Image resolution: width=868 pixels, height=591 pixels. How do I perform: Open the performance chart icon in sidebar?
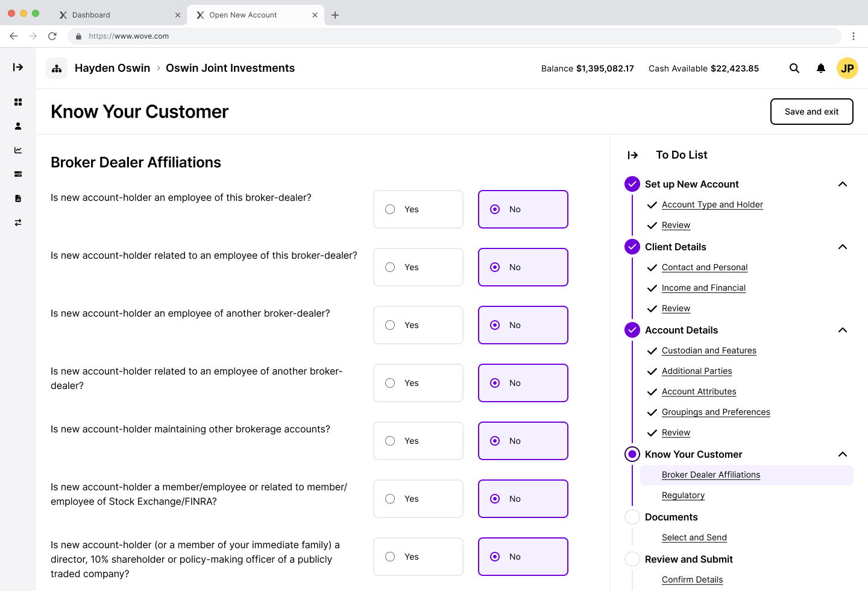[18, 150]
